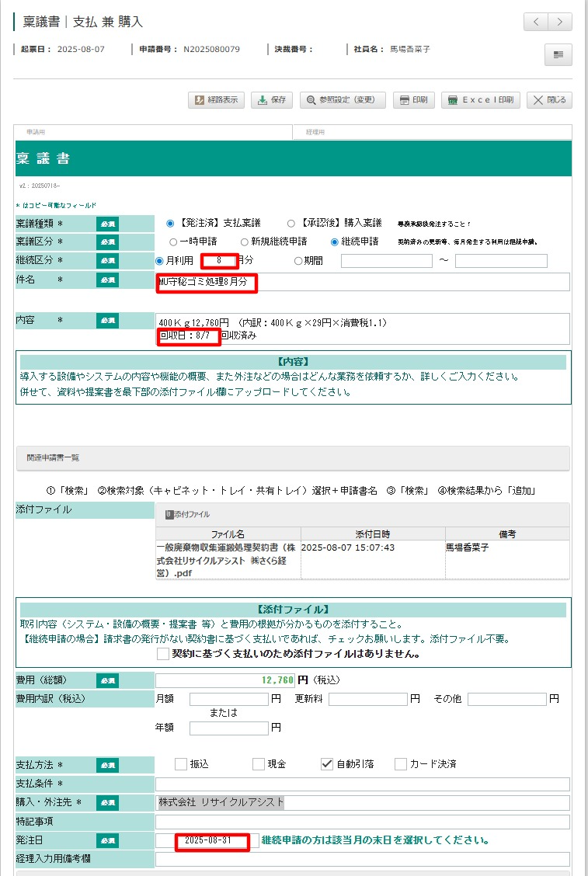This screenshot has width=588, height=876.
Task: Switch to the 申請用 tab
Action: pyautogui.click(x=154, y=133)
